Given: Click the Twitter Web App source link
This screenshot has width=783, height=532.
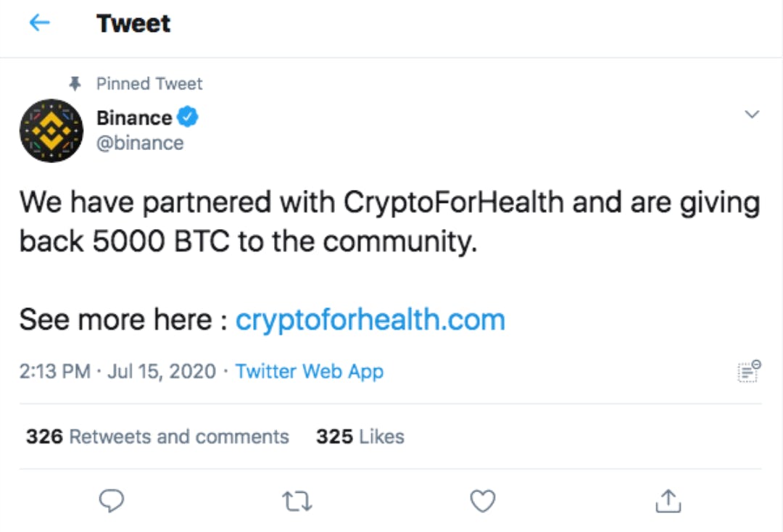Looking at the screenshot, I should point(310,371).
